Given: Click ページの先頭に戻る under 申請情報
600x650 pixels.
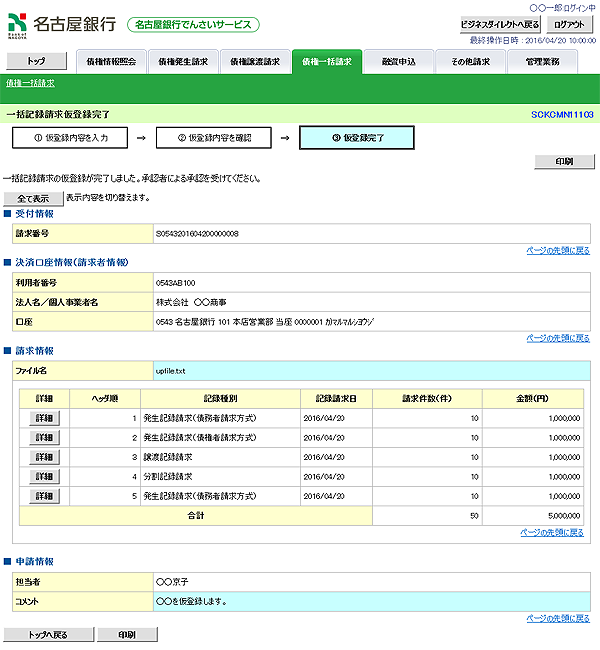Looking at the screenshot, I should pyautogui.click(x=558, y=618).
